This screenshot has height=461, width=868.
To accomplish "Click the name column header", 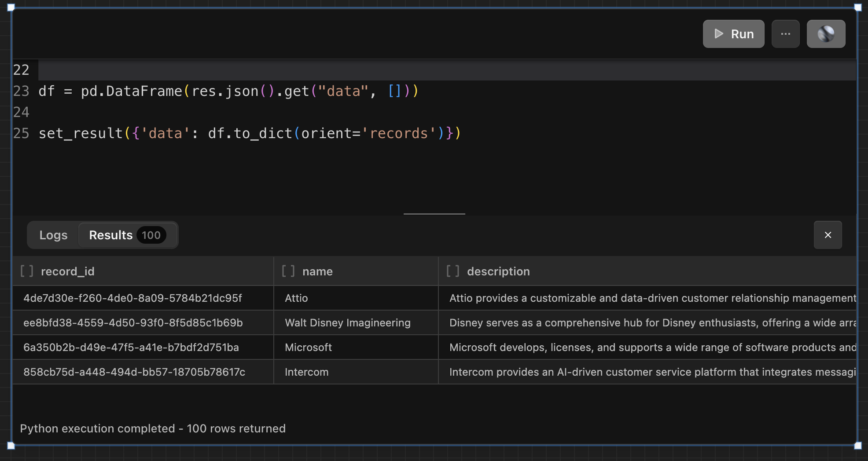I will [356, 271].
